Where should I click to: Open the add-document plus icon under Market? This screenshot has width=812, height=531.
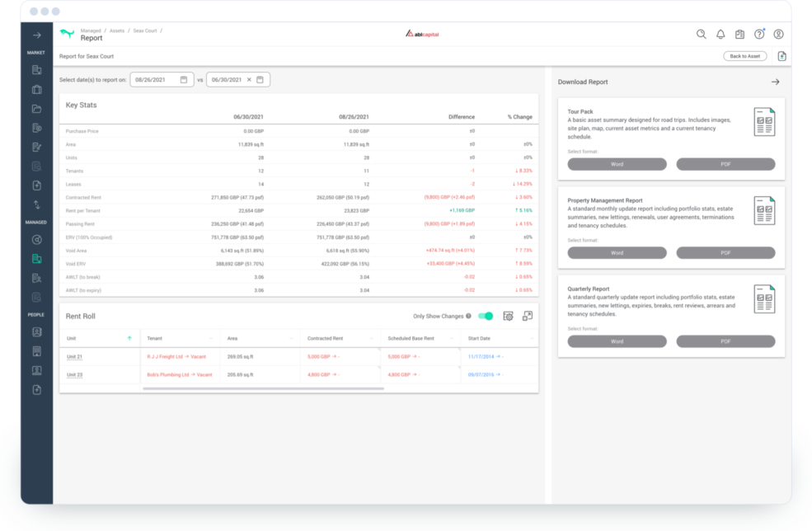[37, 186]
